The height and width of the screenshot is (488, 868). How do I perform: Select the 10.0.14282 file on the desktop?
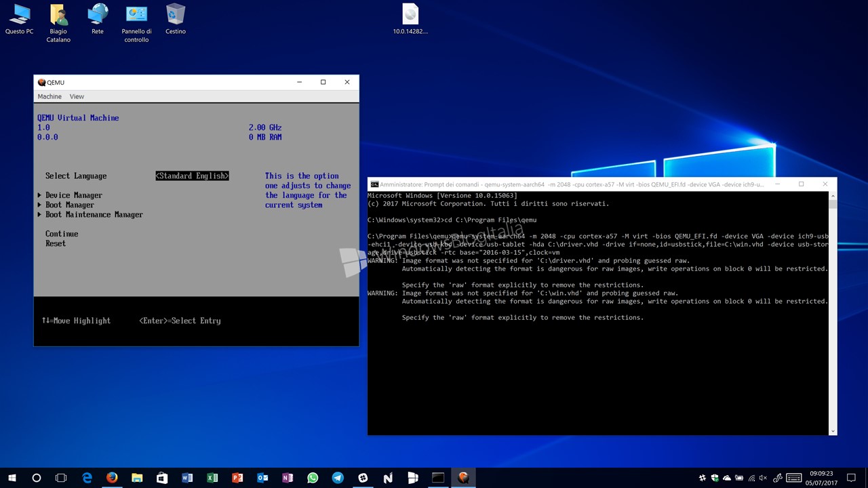click(410, 19)
